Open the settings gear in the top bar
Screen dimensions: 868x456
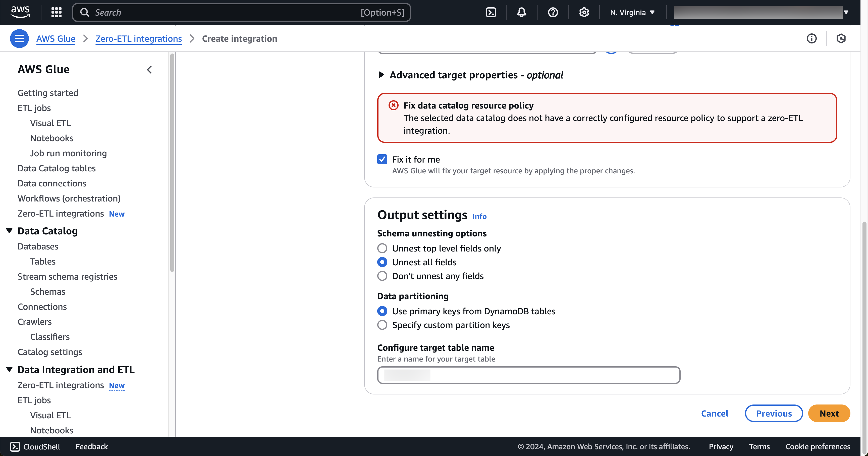pos(584,13)
